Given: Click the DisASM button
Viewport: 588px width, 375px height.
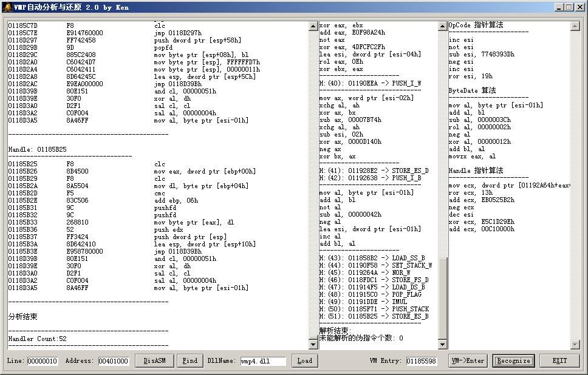Looking at the screenshot, I should pyautogui.click(x=154, y=361).
